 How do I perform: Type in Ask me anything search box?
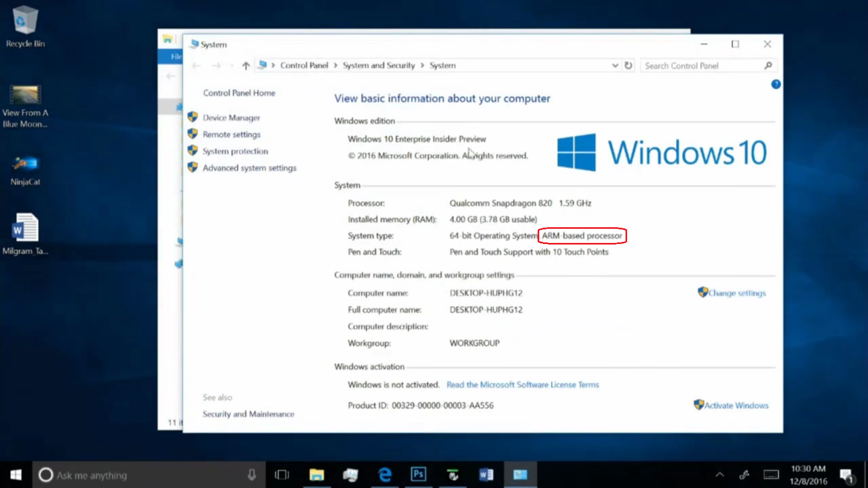coord(149,475)
